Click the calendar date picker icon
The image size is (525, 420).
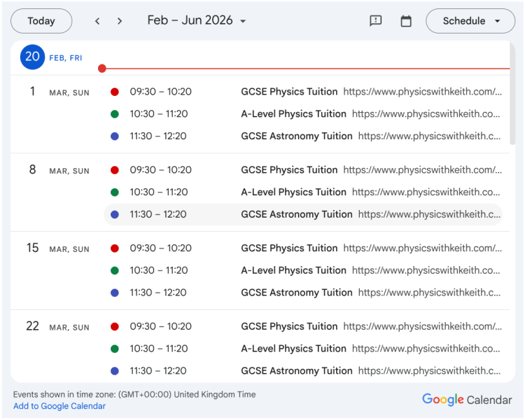pyautogui.click(x=406, y=21)
